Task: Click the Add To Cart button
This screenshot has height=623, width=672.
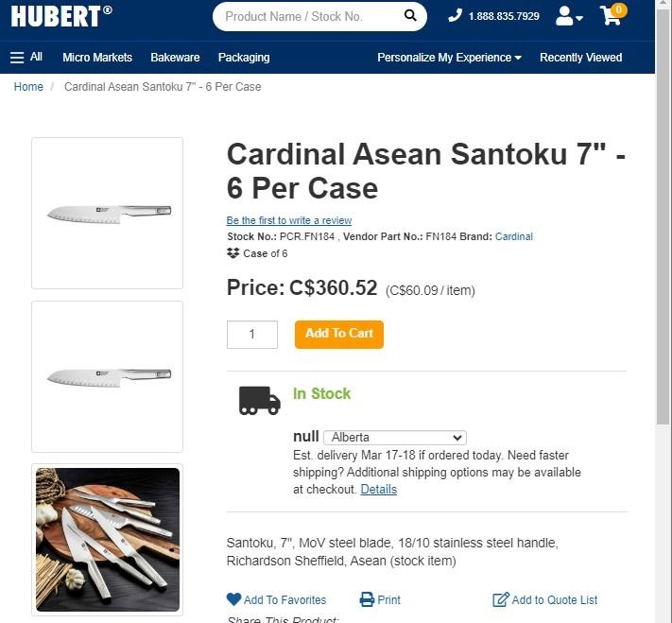Action: (x=339, y=334)
